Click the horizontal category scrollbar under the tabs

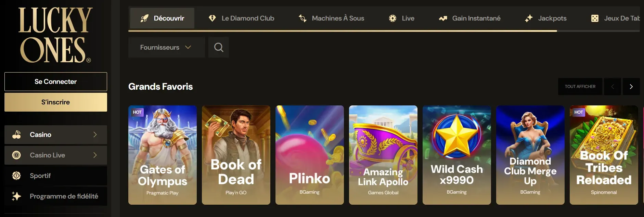(x=343, y=31)
